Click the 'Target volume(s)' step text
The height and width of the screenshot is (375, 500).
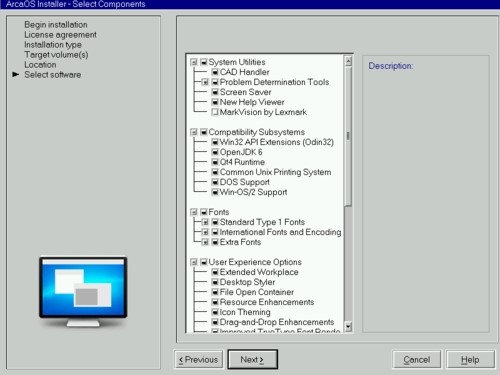tap(56, 55)
